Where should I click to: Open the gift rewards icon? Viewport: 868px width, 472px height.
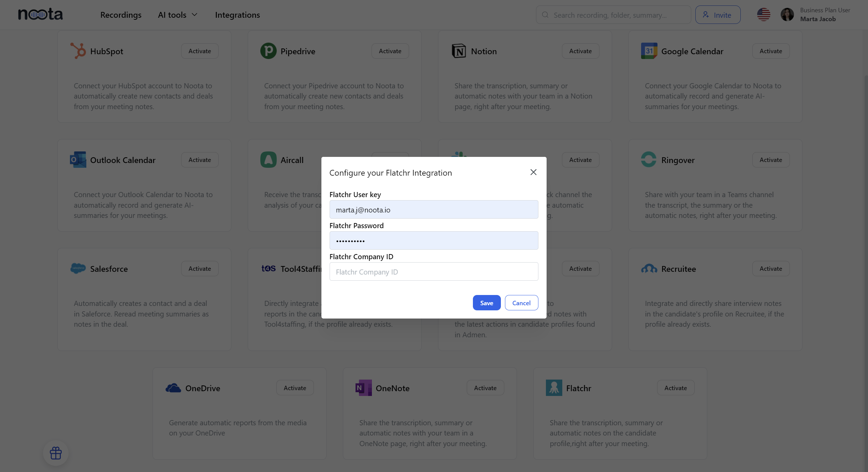click(56, 453)
